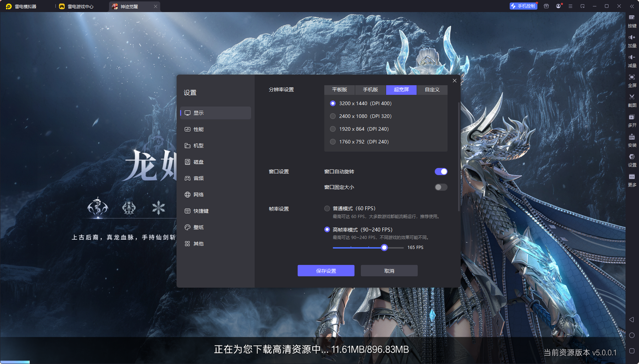
Task: Open the gift box icon in title bar
Action: 546,6
